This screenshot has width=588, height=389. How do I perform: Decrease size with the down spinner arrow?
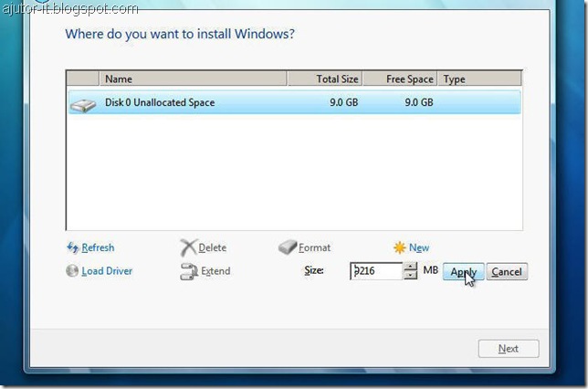(411, 276)
